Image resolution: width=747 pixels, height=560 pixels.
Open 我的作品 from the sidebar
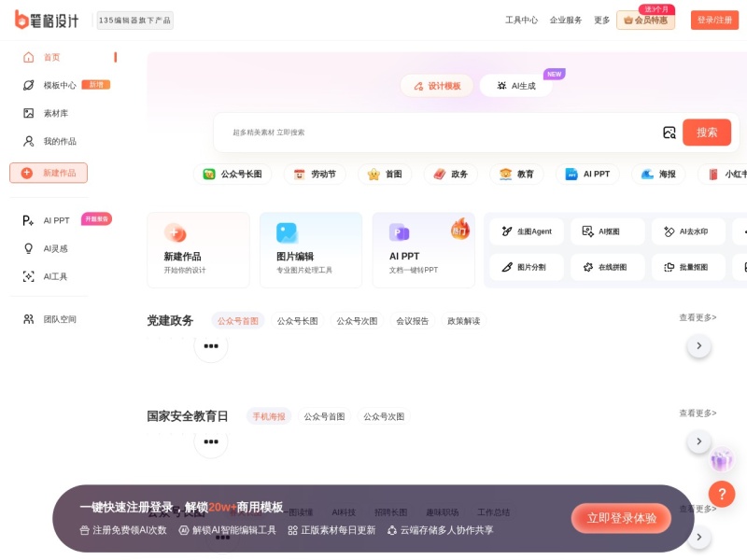pos(29,140)
